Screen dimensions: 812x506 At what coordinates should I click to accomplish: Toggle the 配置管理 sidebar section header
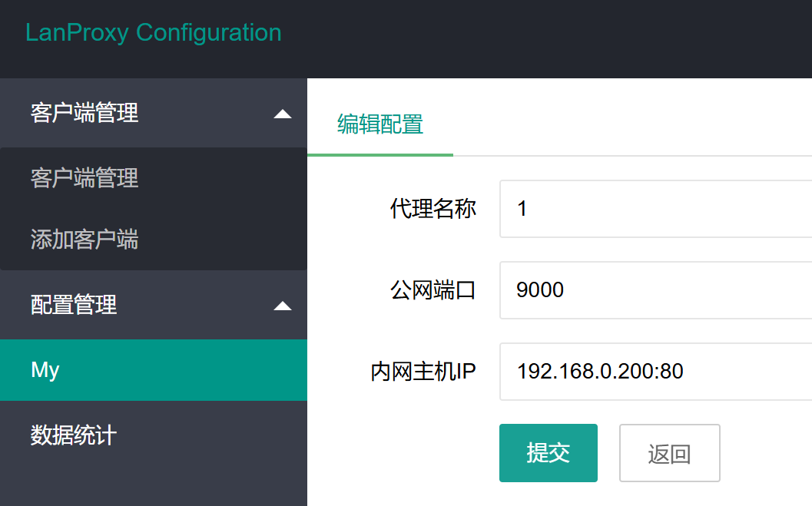74,305
